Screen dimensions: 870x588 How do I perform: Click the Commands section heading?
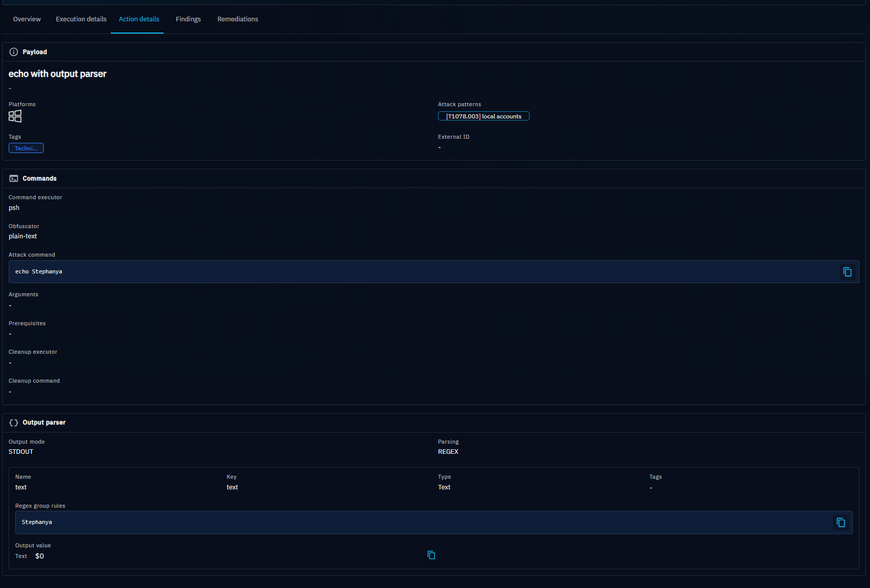(40, 178)
